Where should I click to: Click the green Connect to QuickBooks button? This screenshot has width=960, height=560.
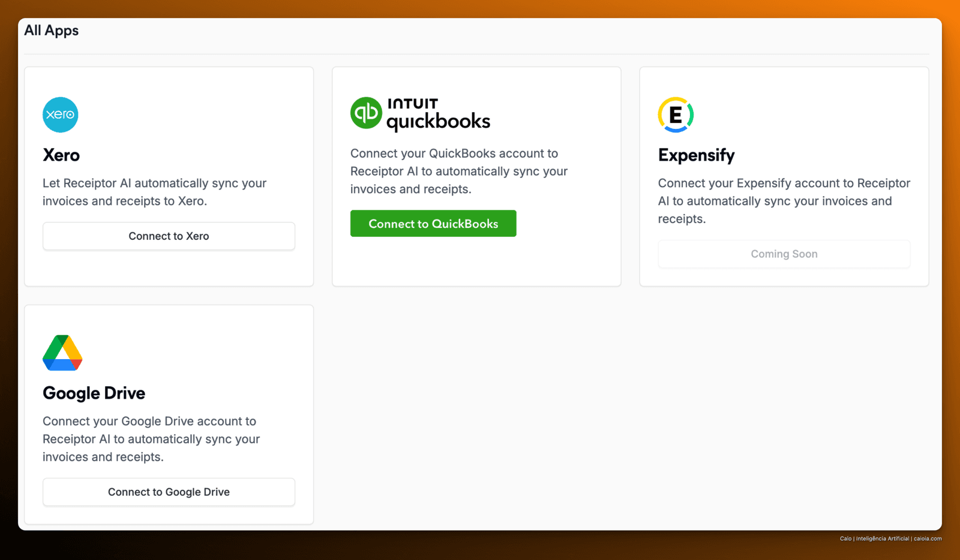(433, 224)
